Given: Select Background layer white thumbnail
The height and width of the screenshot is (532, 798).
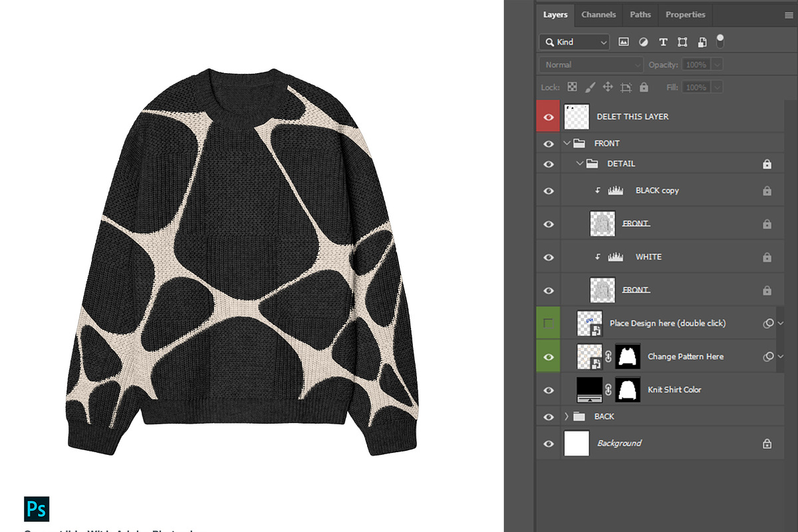Looking at the screenshot, I should click(577, 444).
